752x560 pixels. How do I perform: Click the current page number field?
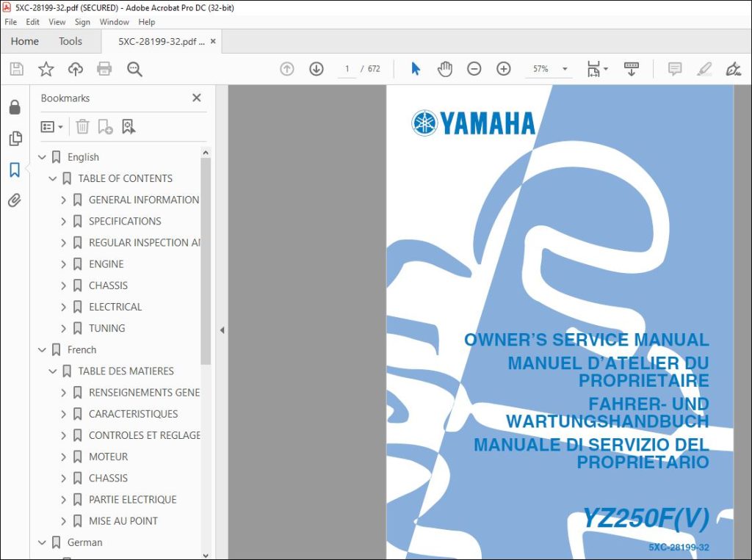[x=347, y=69]
